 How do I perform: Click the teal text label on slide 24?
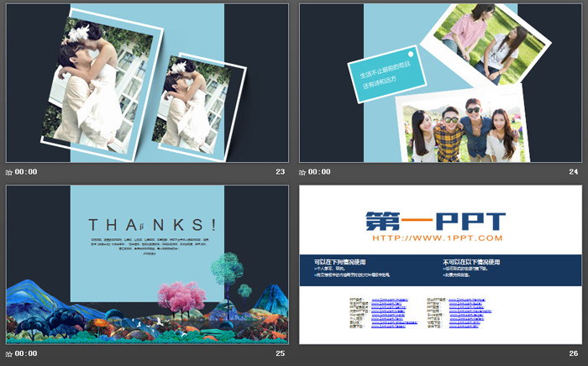coord(383,77)
